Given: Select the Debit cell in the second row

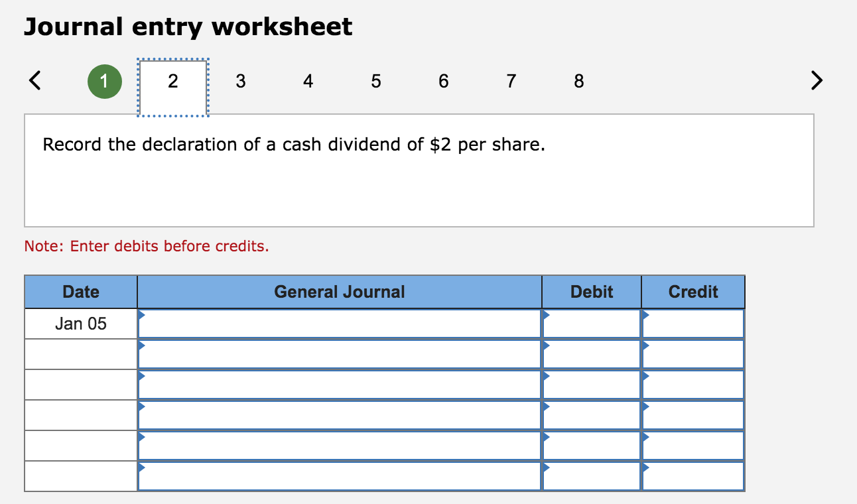Looking at the screenshot, I should 592,354.
